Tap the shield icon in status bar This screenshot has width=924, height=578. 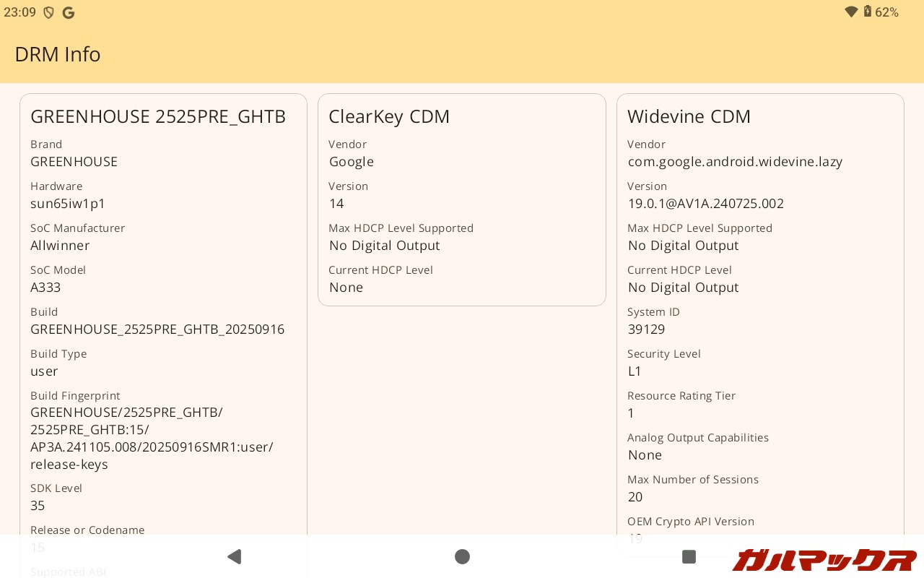click(x=49, y=12)
